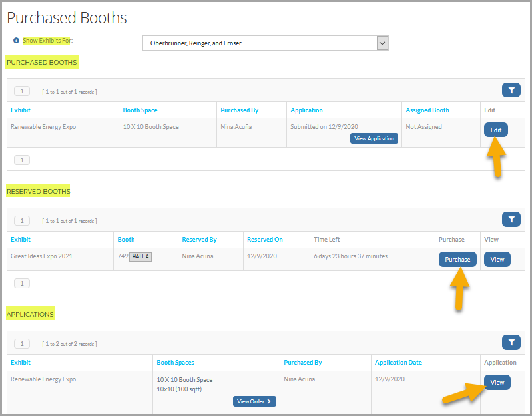Select the Oberbrunner, Reinger, and Ernser combo box
The height and width of the screenshot is (416, 532).
click(265, 43)
